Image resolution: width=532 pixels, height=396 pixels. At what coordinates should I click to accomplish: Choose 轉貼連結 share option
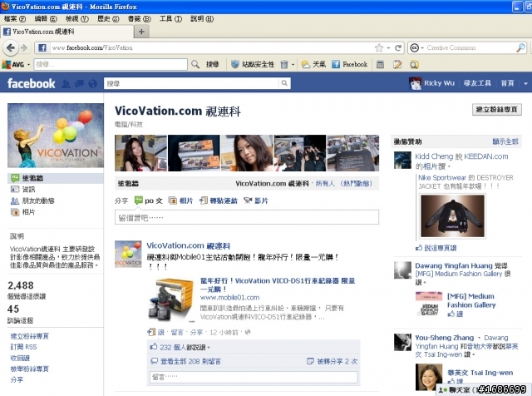[219, 200]
